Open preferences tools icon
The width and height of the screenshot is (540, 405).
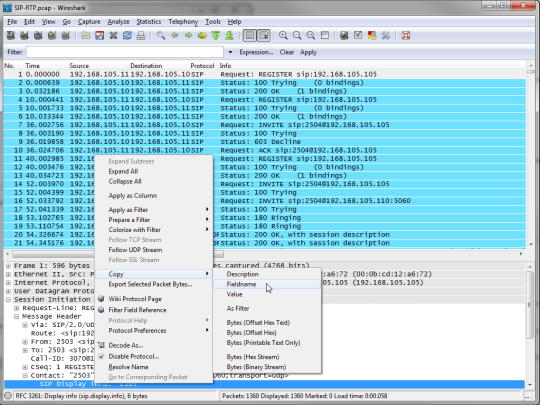(x=386, y=35)
